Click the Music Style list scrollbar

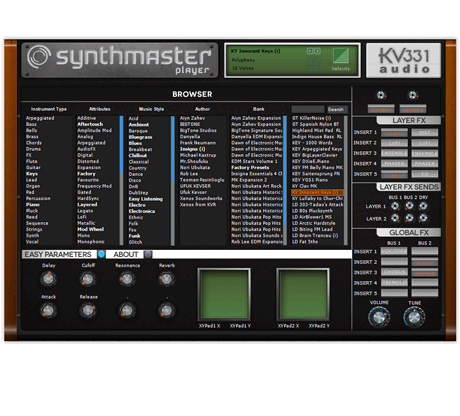point(173,180)
